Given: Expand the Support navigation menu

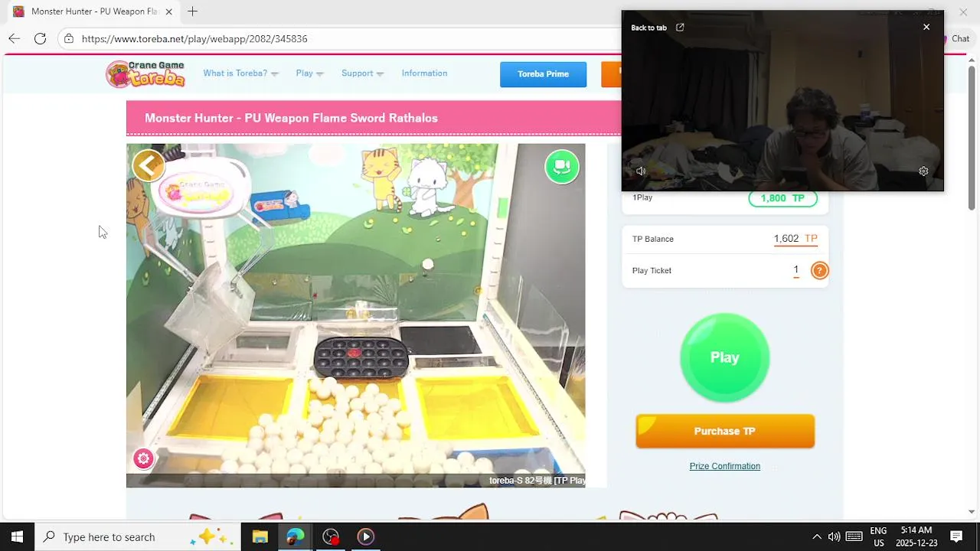Looking at the screenshot, I should coord(362,73).
